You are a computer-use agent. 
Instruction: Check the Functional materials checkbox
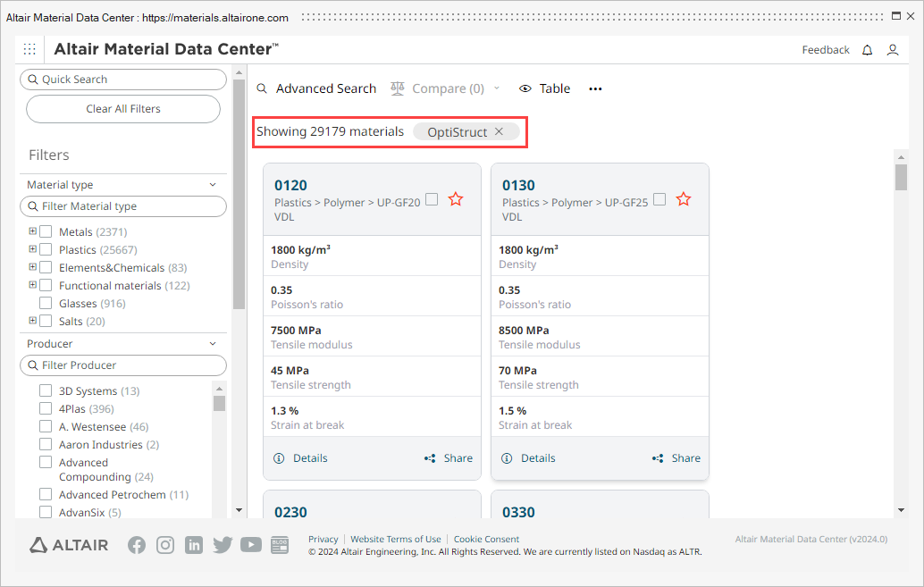(x=46, y=285)
